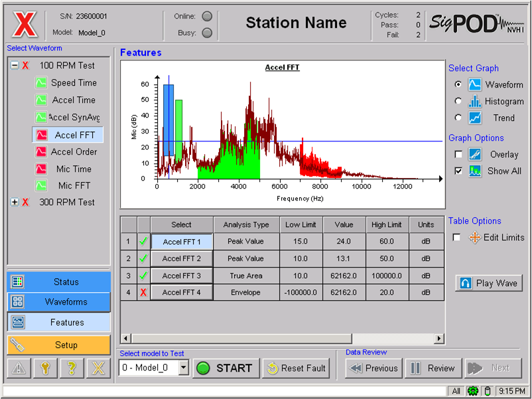Image resolution: width=532 pixels, height=399 pixels.
Task: Click the Mic FFT waveform icon
Action: [41, 186]
